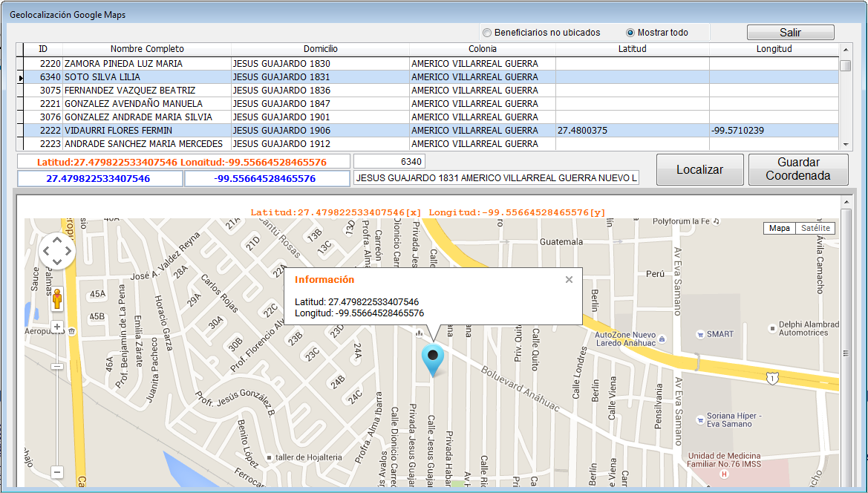Image resolution: width=868 pixels, height=493 pixels.
Task: Click the Boulevard Anáhuac street label
Action: (521, 388)
